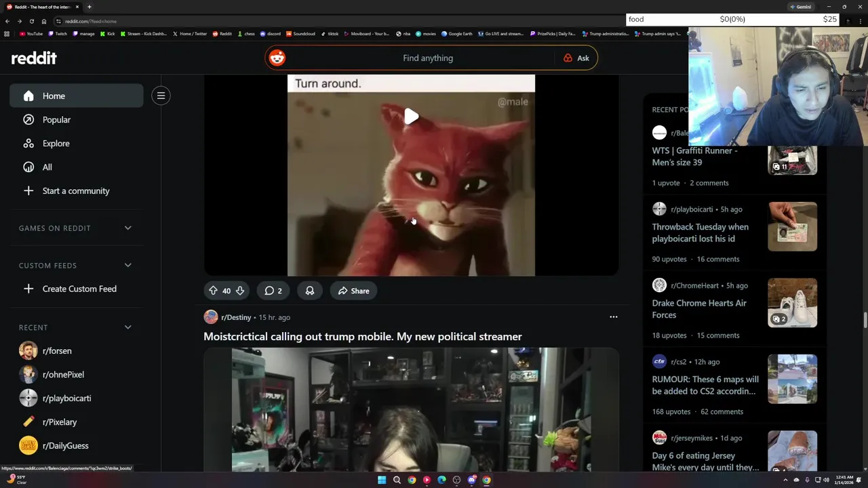This screenshot has width=868, height=488.
Task: Open Day 6 of eating Jersey Mike's post
Action: tap(705, 462)
